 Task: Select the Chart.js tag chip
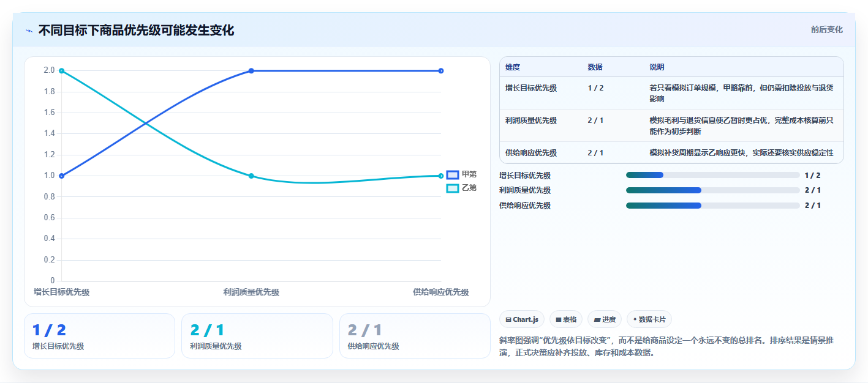pyautogui.click(x=522, y=319)
